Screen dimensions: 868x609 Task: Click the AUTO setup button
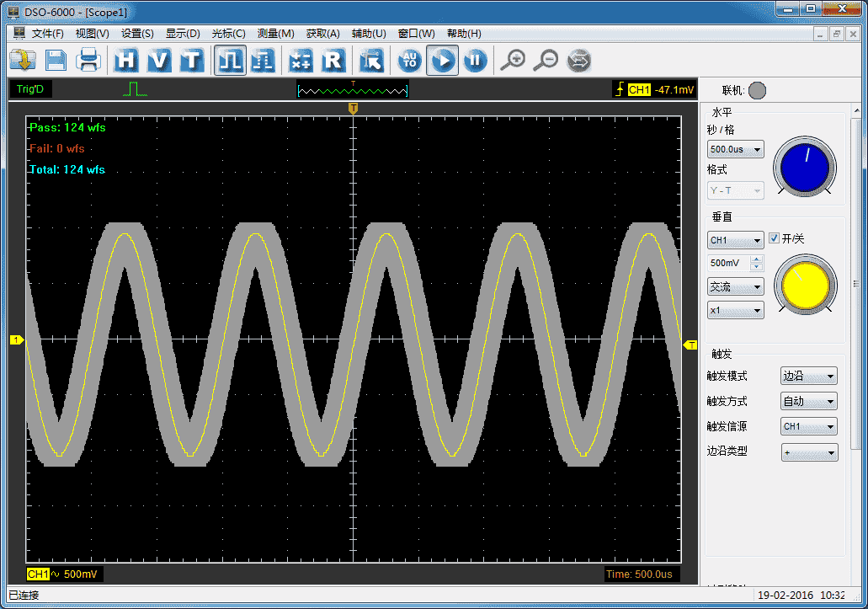pyautogui.click(x=409, y=60)
